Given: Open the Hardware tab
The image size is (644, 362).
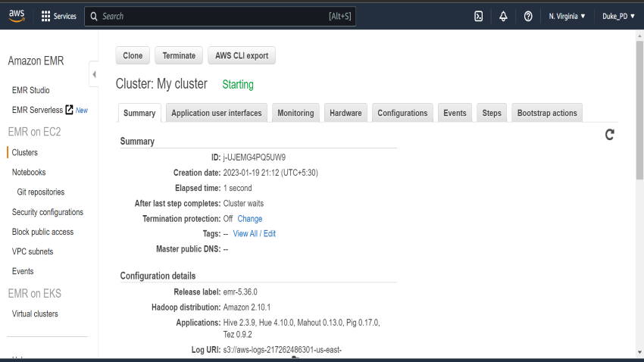Looking at the screenshot, I should tap(345, 113).
